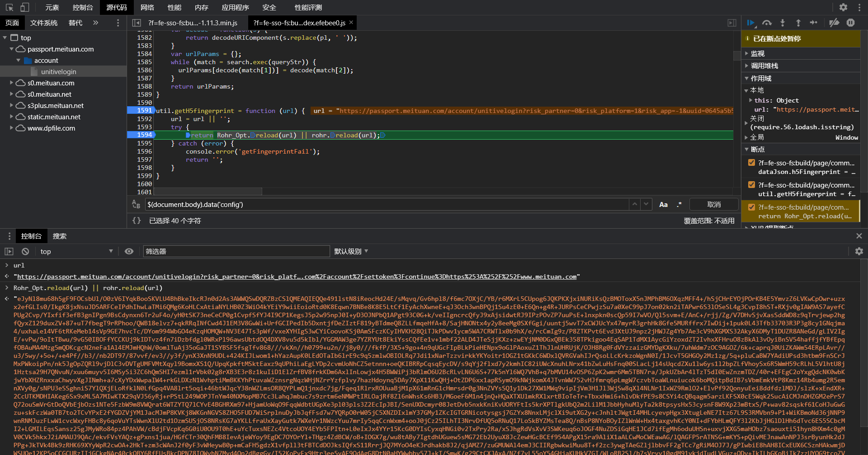Uncheck the util.getH5fingerprint breakpoint checkbox
The width and height of the screenshot is (868, 455).
[751, 185]
